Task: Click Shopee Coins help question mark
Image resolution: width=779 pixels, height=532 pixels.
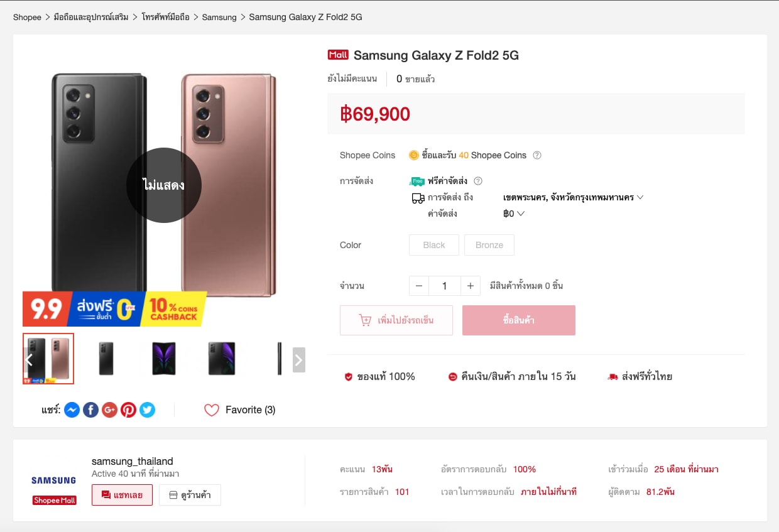Action: click(x=537, y=156)
